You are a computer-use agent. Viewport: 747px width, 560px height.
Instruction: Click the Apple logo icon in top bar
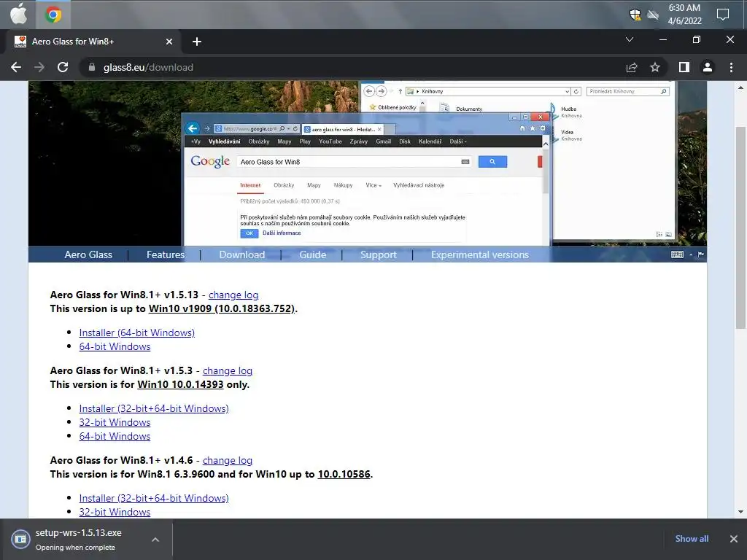coord(18,15)
